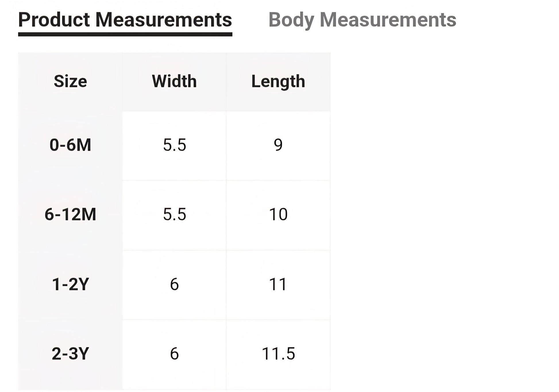Screen dimensions: 559x392
Task: Select the 1-2Y size row label
Action: pos(70,284)
